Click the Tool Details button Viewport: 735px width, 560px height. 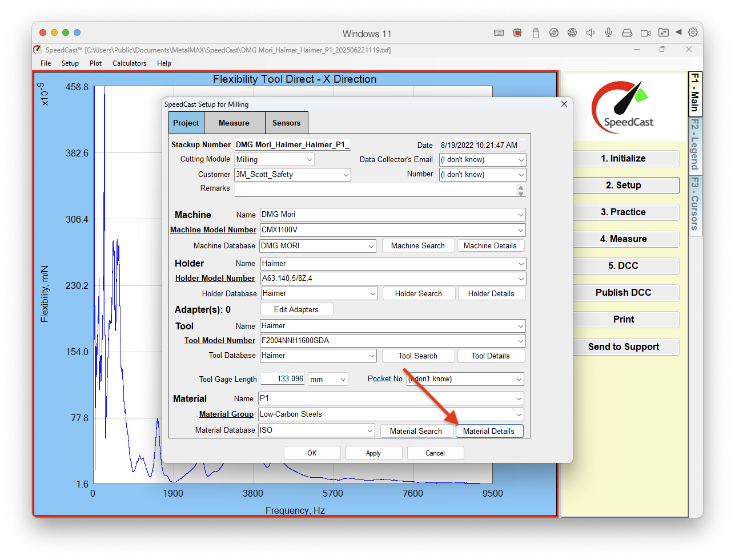(491, 356)
